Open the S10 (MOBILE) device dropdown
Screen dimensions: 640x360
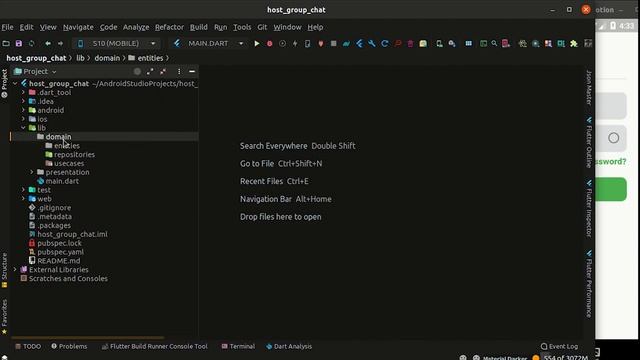pyautogui.click(x=117, y=43)
